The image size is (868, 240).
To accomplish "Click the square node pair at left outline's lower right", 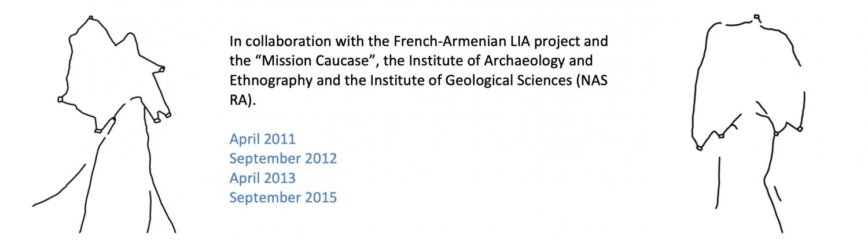I will click(x=162, y=117).
